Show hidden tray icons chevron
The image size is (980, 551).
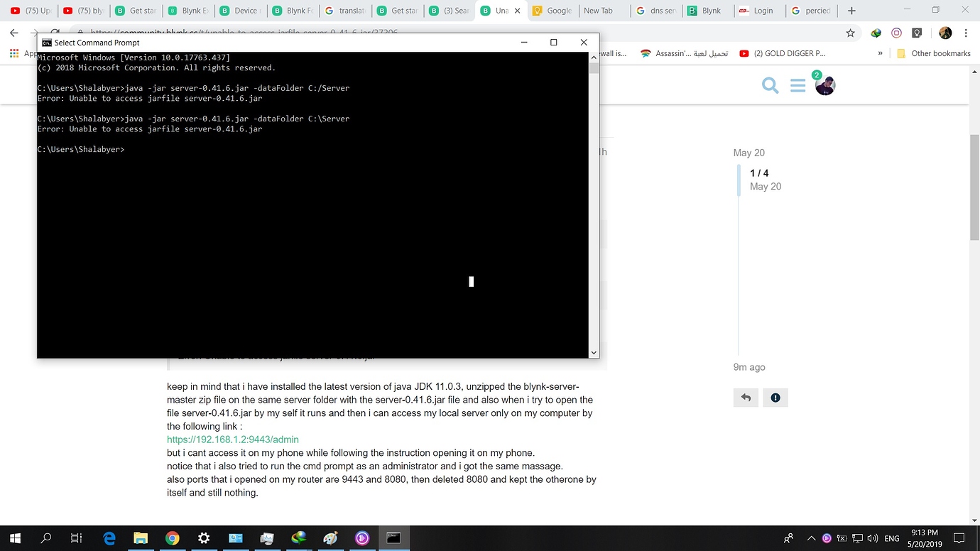click(811, 538)
